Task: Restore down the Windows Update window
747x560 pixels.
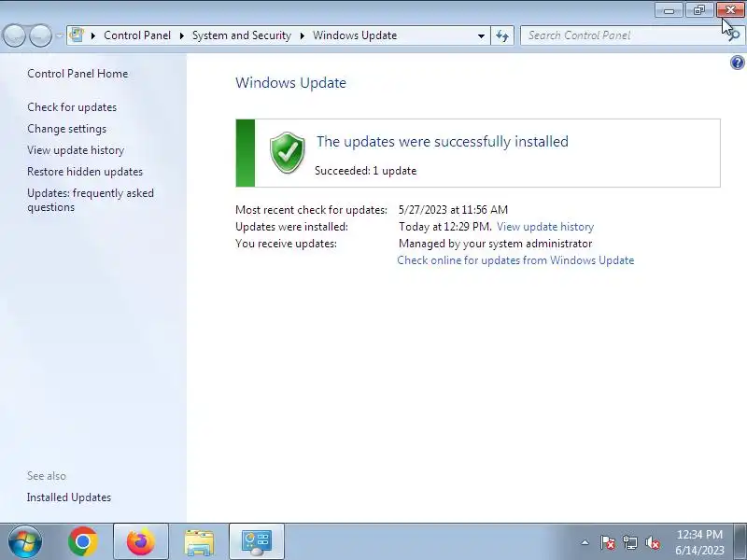Action: (x=698, y=10)
